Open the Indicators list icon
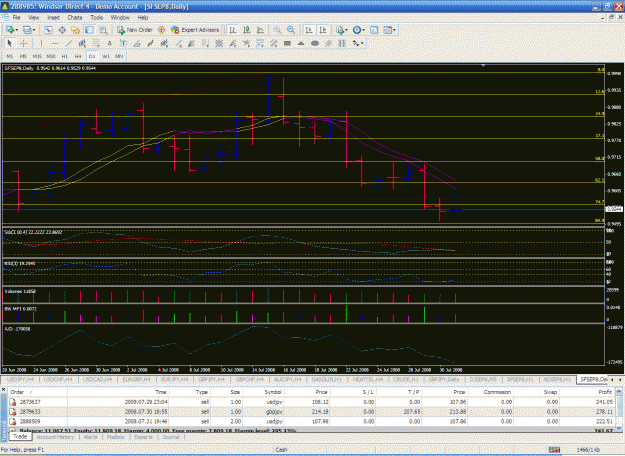This screenshot has height=456, width=625. pos(340,30)
